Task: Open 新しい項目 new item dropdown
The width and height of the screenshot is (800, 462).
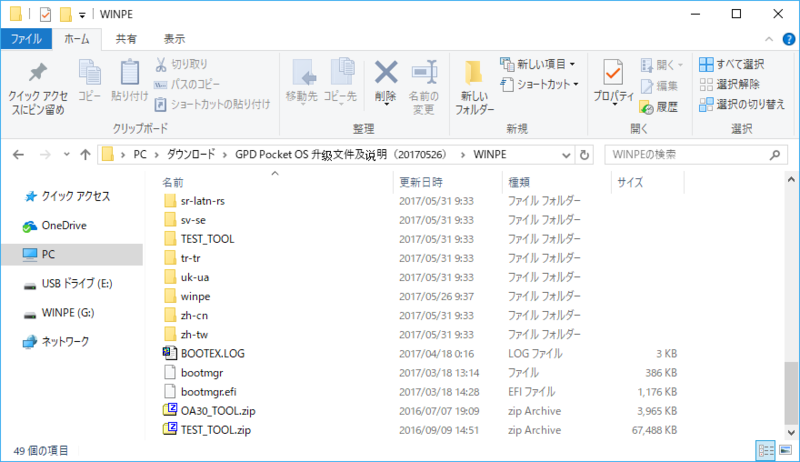Action: pos(538,64)
